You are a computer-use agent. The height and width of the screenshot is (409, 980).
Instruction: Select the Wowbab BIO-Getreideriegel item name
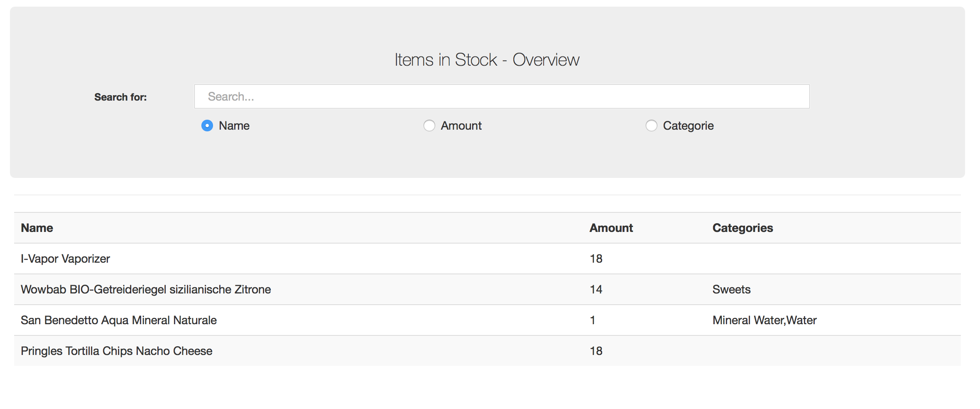146,289
